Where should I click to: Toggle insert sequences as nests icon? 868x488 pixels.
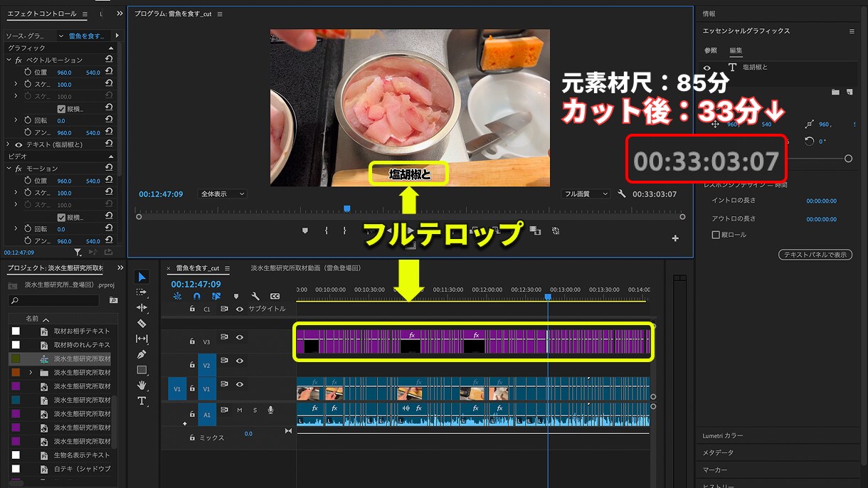coord(177,296)
